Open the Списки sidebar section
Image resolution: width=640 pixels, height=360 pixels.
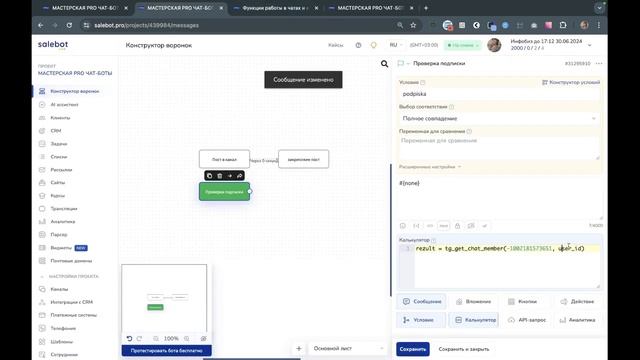59,157
